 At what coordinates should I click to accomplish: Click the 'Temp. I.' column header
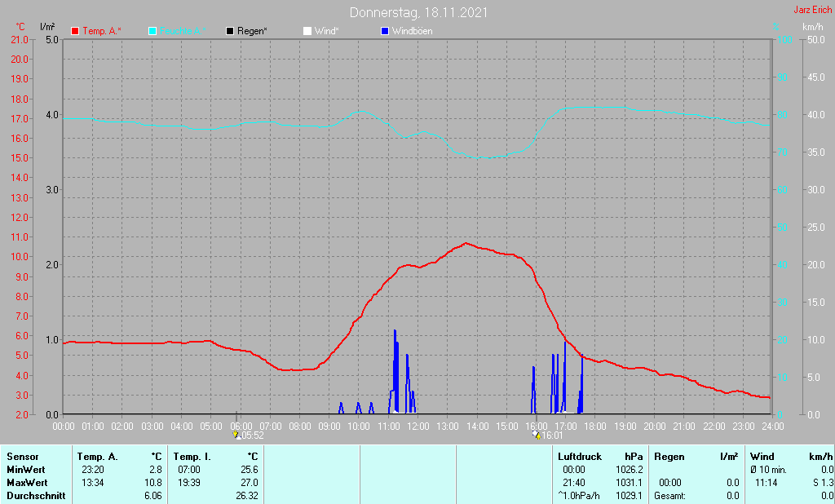[192, 457]
